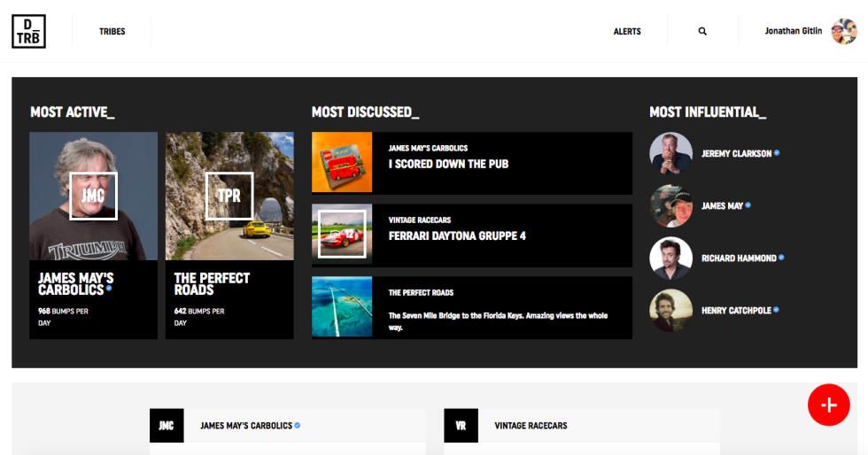Click the red plus create button

coord(829,405)
